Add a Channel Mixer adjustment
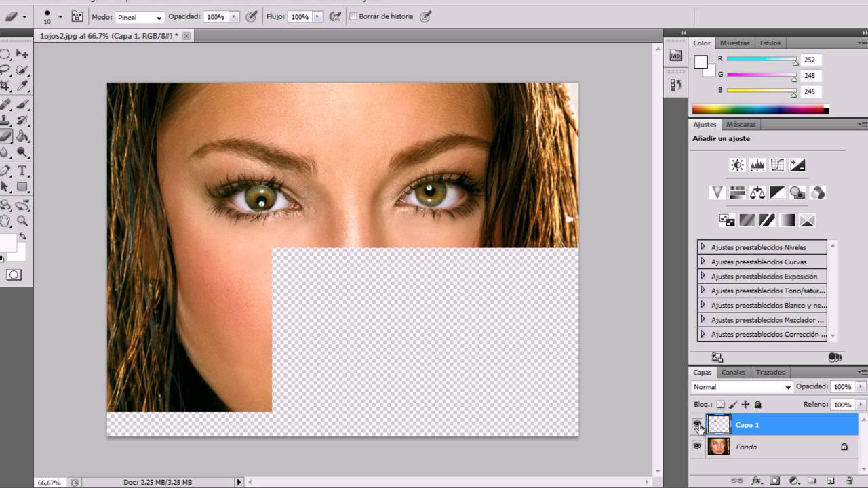868x488 pixels. coord(818,193)
